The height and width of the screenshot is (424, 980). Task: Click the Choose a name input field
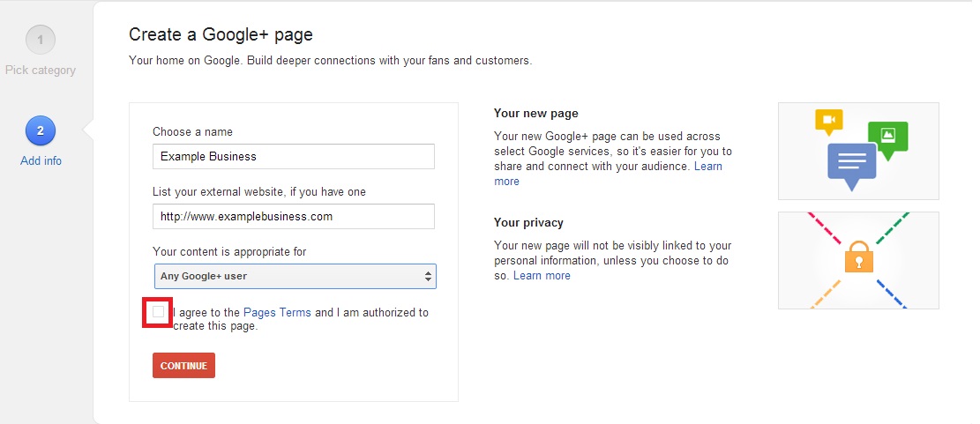pos(294,156)
